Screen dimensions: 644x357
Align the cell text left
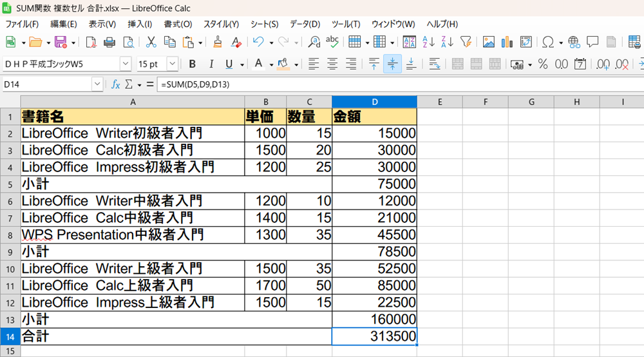314,64
